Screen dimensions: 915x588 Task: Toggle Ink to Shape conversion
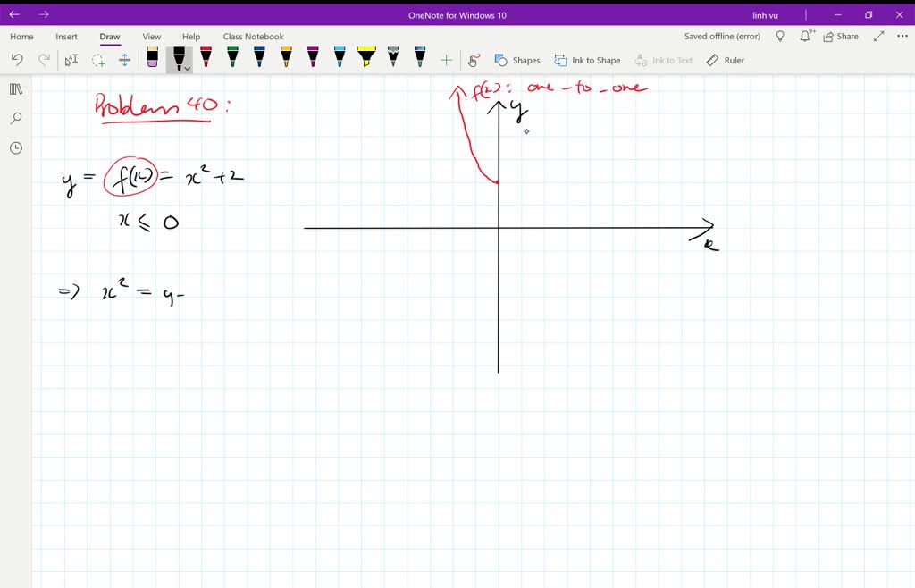click(587, 60)
